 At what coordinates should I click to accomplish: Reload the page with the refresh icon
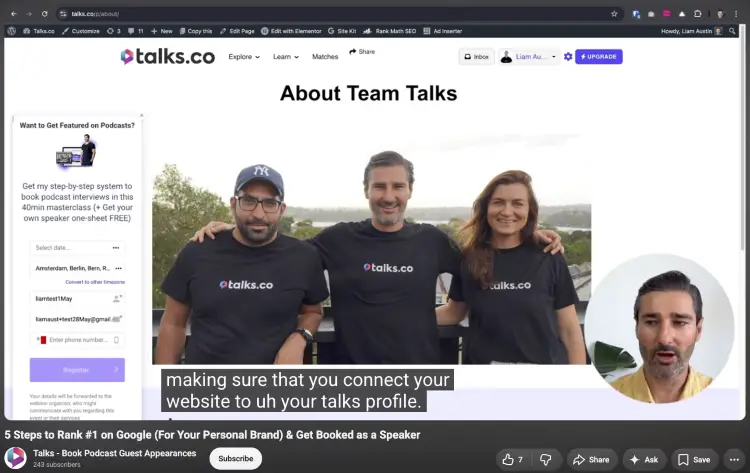click(x=44, y=14)
